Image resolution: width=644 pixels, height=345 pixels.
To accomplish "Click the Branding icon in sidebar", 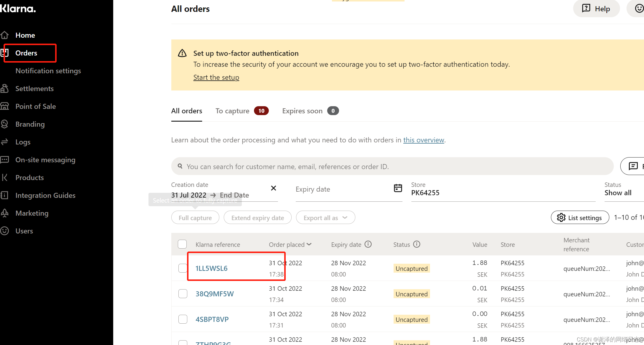I will pyautogui.click(x=4, y=124).
